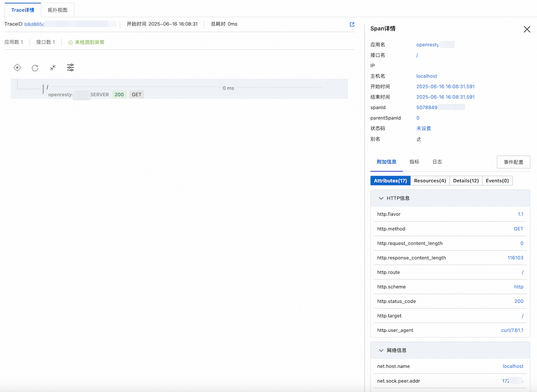Click the 开始时间 2025-06-16 16:08:31 header text
Screen dimensions: 537x392
pos(162,24)
